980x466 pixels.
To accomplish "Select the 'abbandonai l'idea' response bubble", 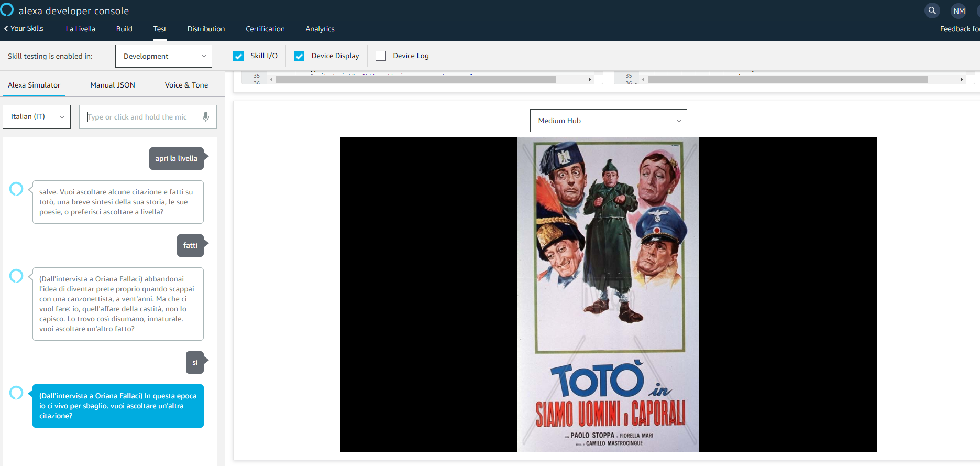I will coord(118,304).
